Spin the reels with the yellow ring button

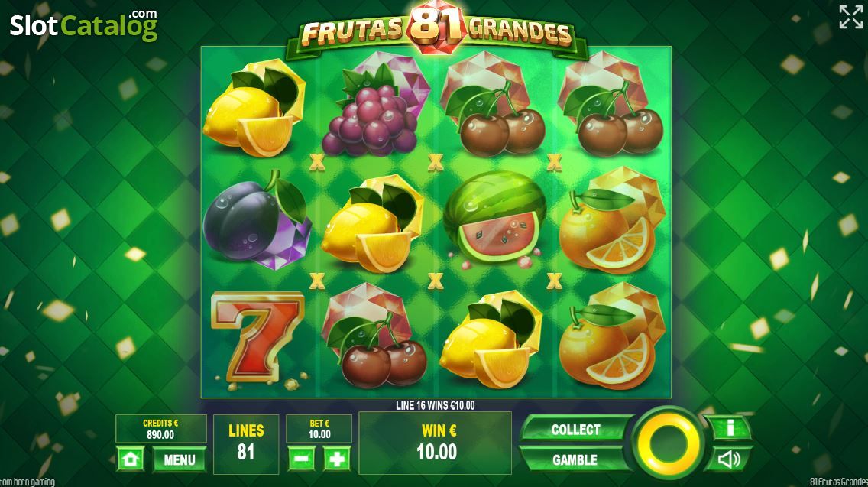tap(668, 443)
